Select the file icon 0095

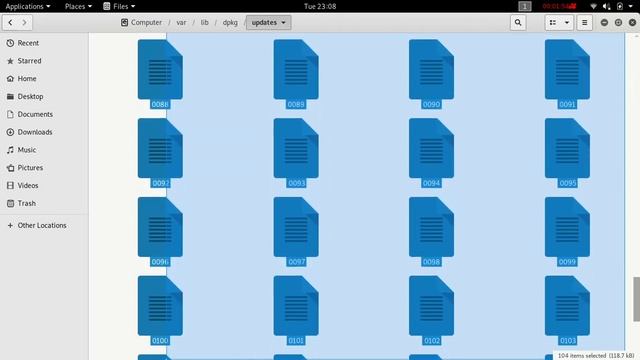coord(567,148)
